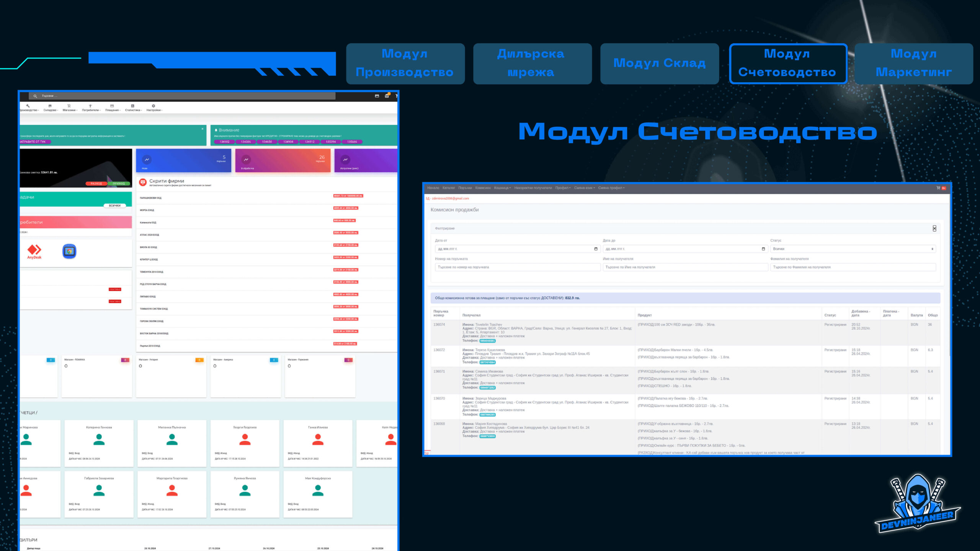The height and width of the screenshot is (551, 980).
Task: Open calendar picker in Дата от field
Action: 596,249
